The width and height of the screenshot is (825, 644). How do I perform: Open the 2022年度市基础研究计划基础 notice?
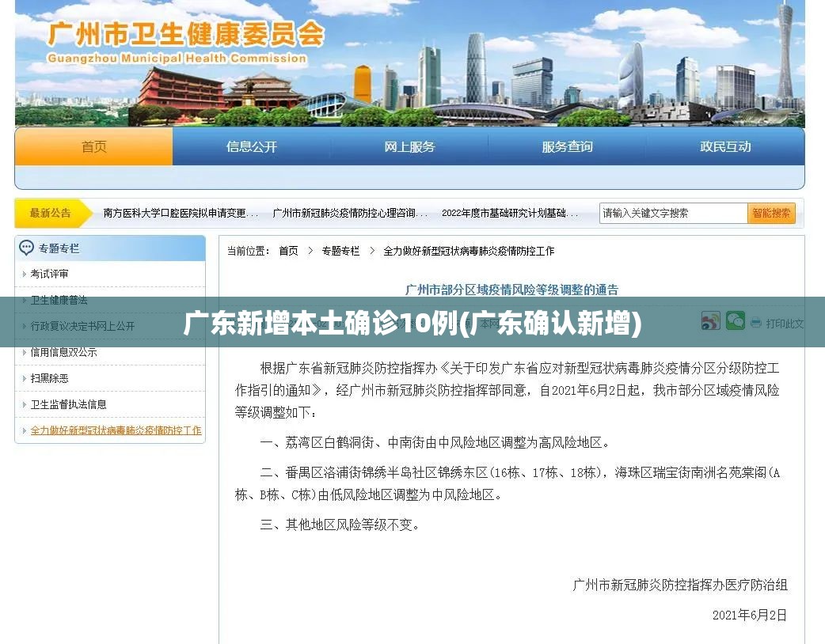point(509,213)
